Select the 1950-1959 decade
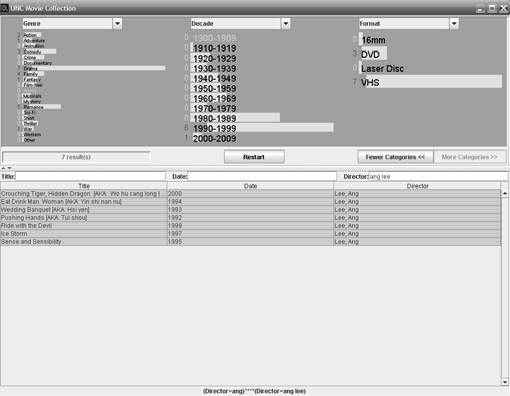 tap(214, 88)
